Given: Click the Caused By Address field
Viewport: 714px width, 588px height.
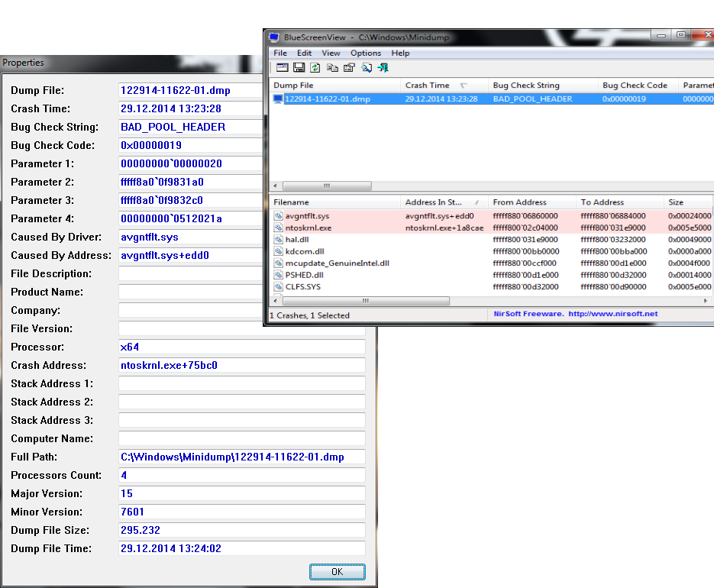Looking at the screenshot, I should (x=191, y=255).
